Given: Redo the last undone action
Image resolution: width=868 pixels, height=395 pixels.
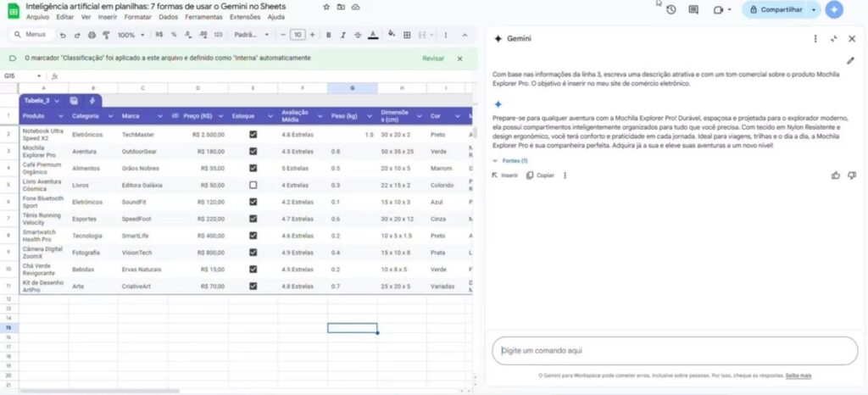Looking at the screenshot, I should coord(77,35).
